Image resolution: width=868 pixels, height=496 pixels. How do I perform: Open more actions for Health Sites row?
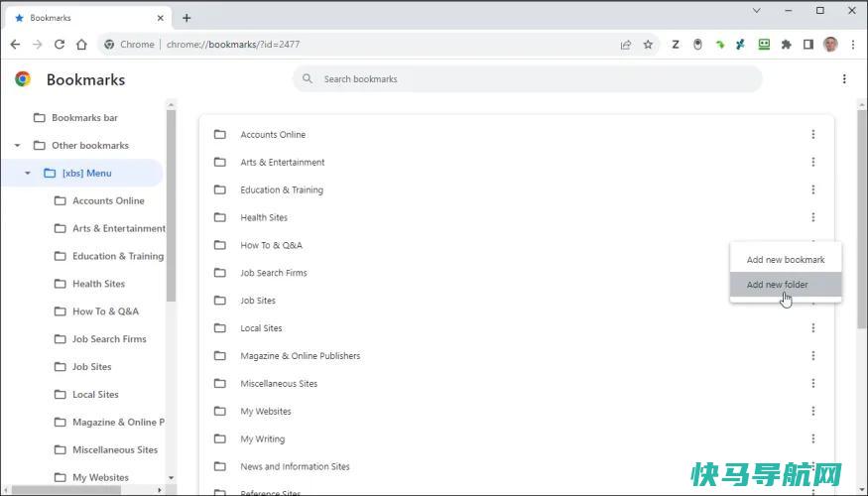[813, 217]
